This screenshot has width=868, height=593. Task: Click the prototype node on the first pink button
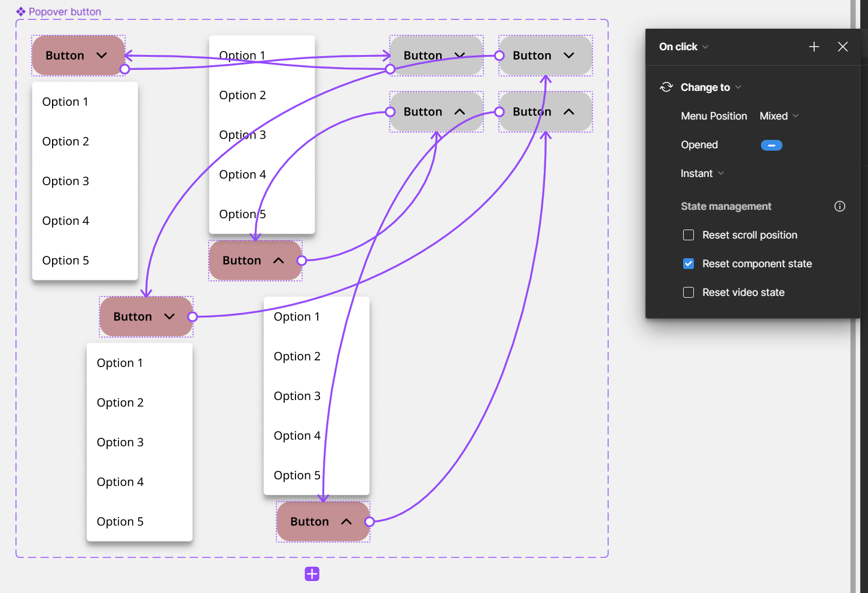[124, 69]
